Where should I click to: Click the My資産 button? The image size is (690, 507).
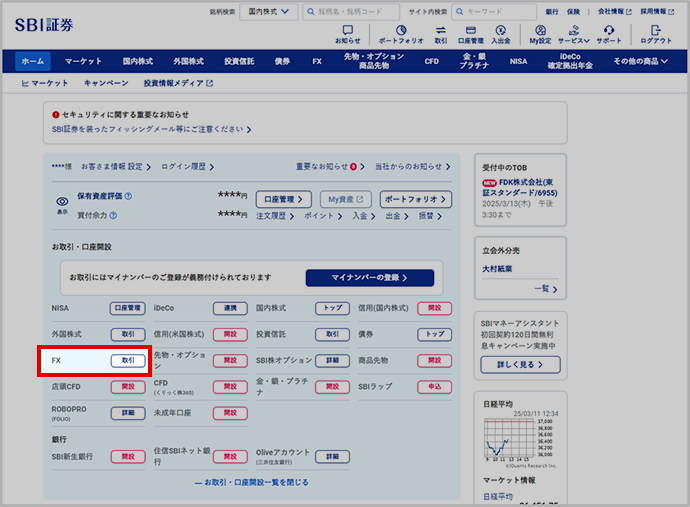(346, 199)
